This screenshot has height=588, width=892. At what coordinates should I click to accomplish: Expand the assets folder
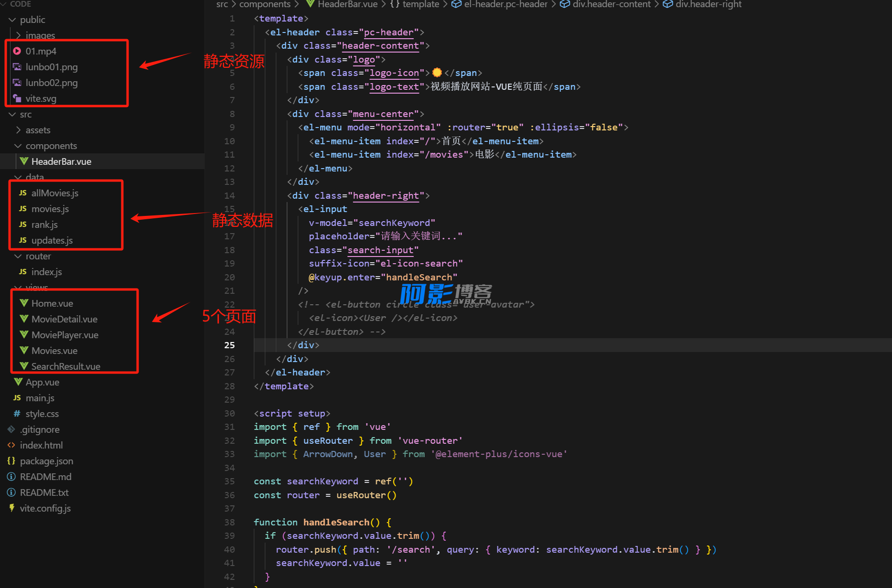[x=18, y=130]
